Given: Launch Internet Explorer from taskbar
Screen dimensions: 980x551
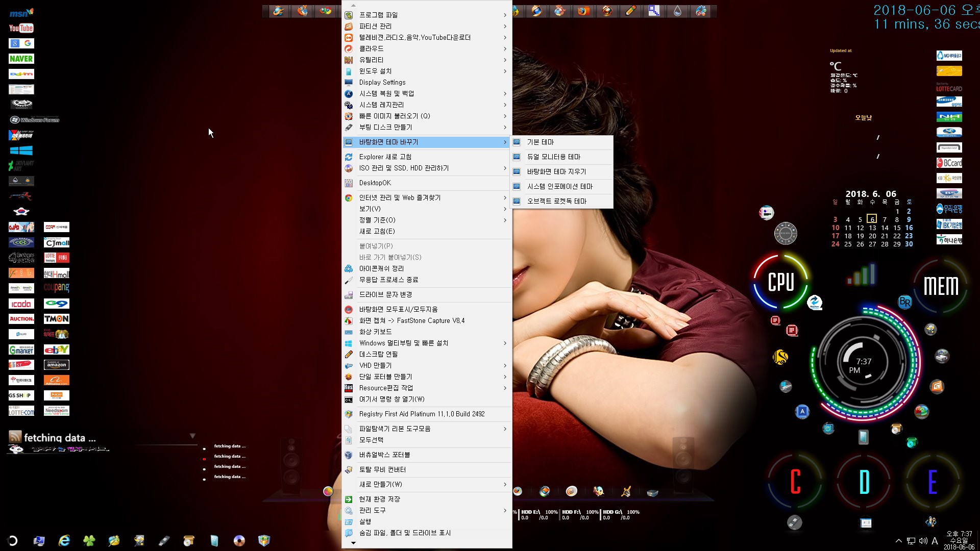Looking at the screenshot, I should pyautogui.click(x=64, y=541).
